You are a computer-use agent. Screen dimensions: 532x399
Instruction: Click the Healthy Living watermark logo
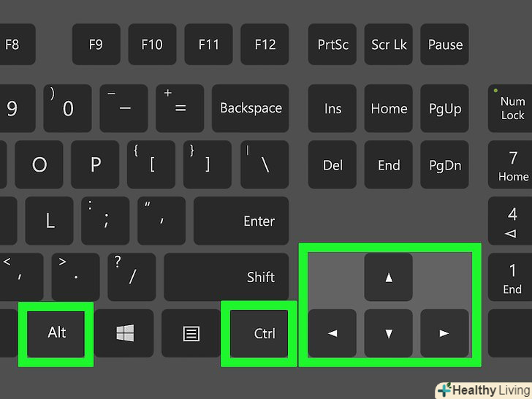(484, 390)
